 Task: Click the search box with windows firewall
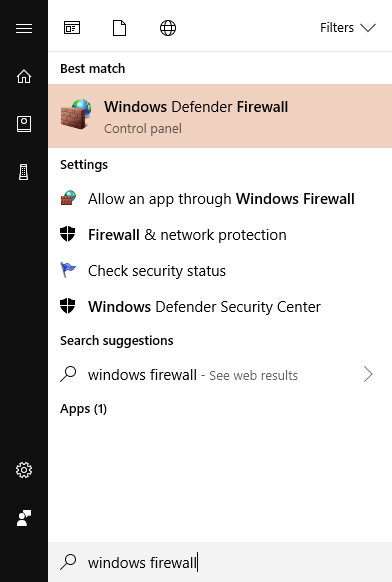tap(220, 562)
